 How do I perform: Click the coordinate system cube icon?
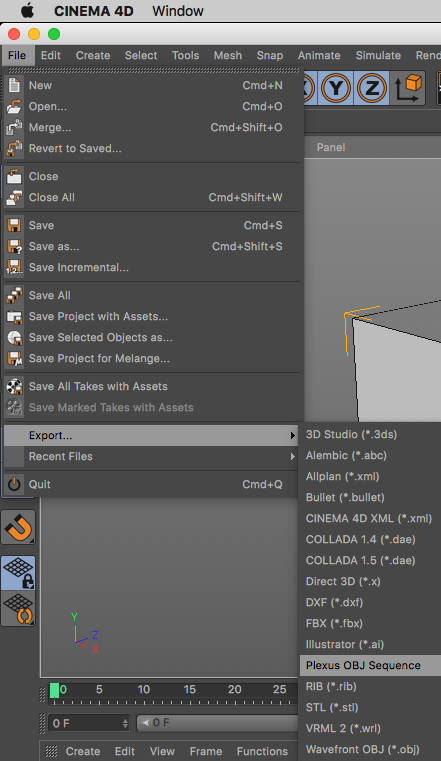(408, 88)
